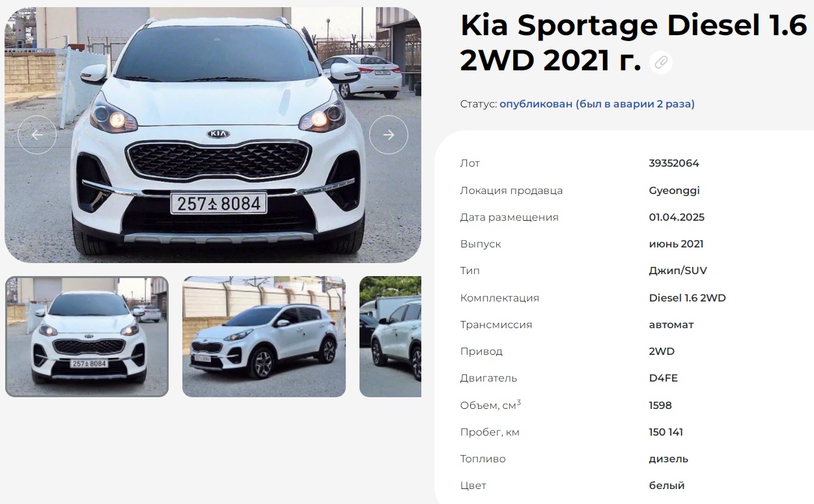Viewport: 814px width, 504px height.
Task: Select the Diesel 1.6 2WD trim value
Action: [687, 298]
